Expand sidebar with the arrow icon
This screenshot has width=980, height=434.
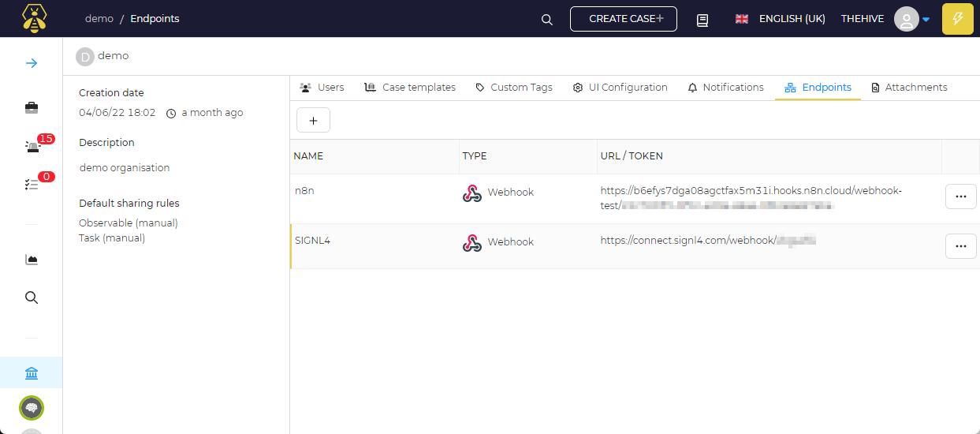pos(32,63)
